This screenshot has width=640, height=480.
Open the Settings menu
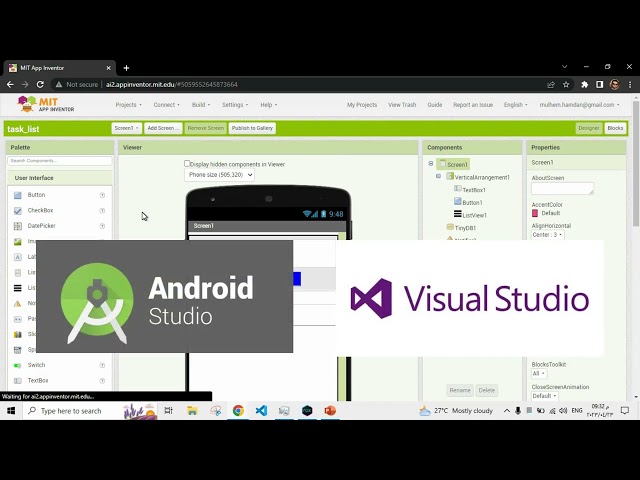(x=235, y=105)
